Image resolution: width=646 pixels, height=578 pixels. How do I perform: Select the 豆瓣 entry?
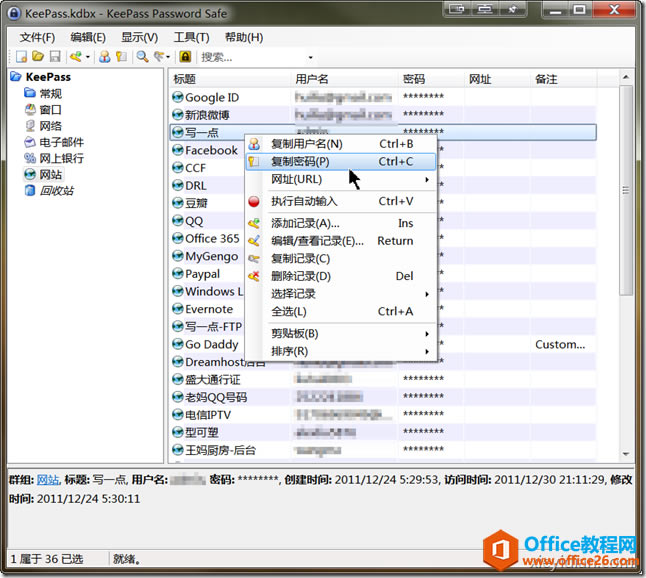(x=196, y=204)
